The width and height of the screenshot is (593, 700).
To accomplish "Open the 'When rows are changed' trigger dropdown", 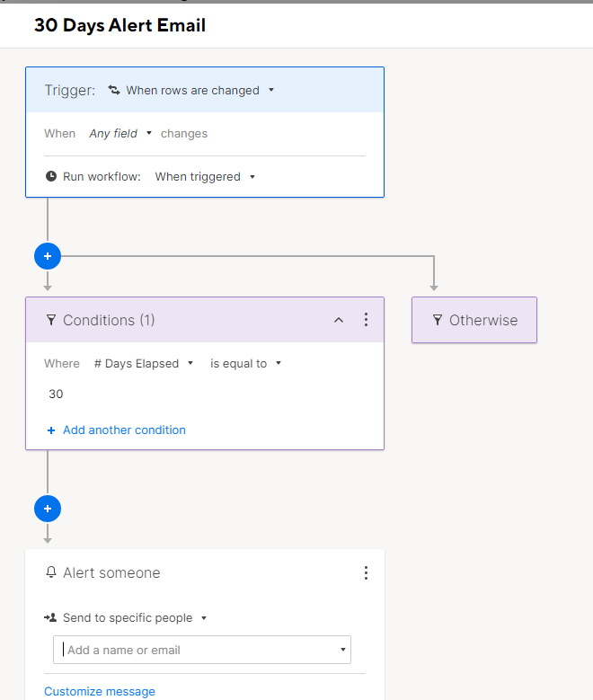I will coord(199,90).
